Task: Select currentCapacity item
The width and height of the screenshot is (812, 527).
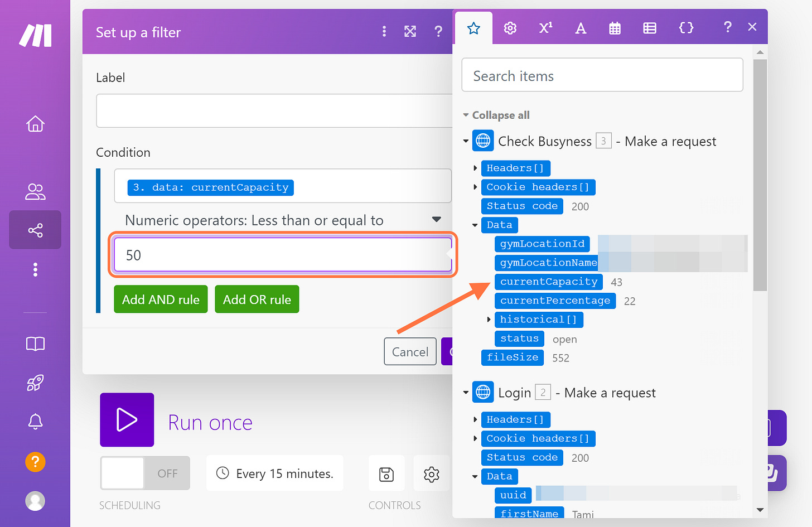Action: point(548,282)
